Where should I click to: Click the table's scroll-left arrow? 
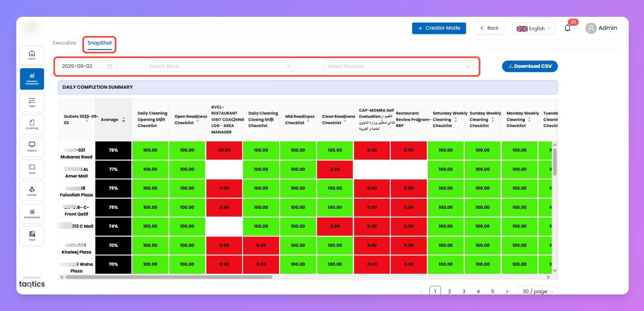coord(61,277)
